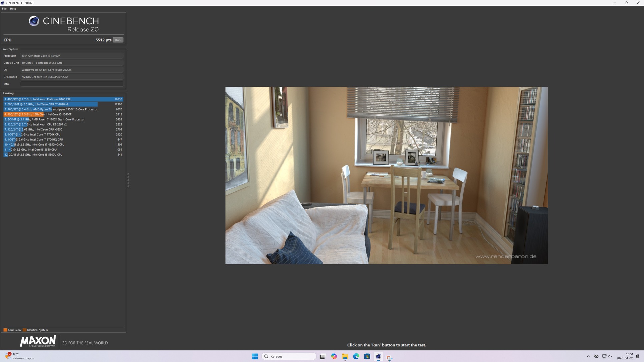Image resolution: width=644 pixels, height=362 pixels.
Task: Click the rendered room preview image
Action: pyautogui.click(x=386, y=175)
